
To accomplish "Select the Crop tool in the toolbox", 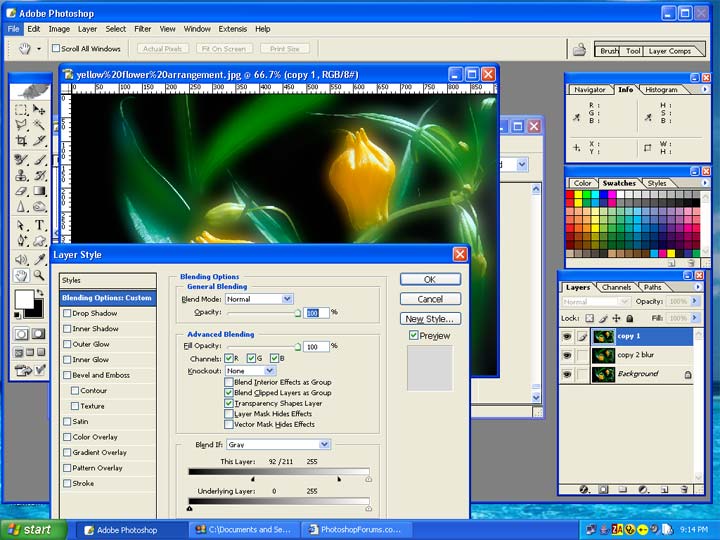I will [21, 142].
